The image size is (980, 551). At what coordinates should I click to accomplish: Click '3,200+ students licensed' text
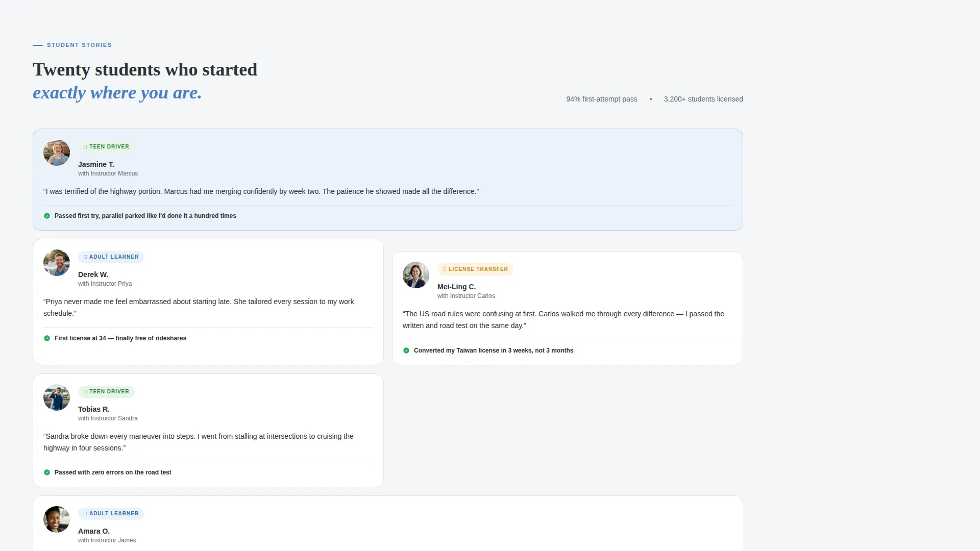click(x=703, y=99)
